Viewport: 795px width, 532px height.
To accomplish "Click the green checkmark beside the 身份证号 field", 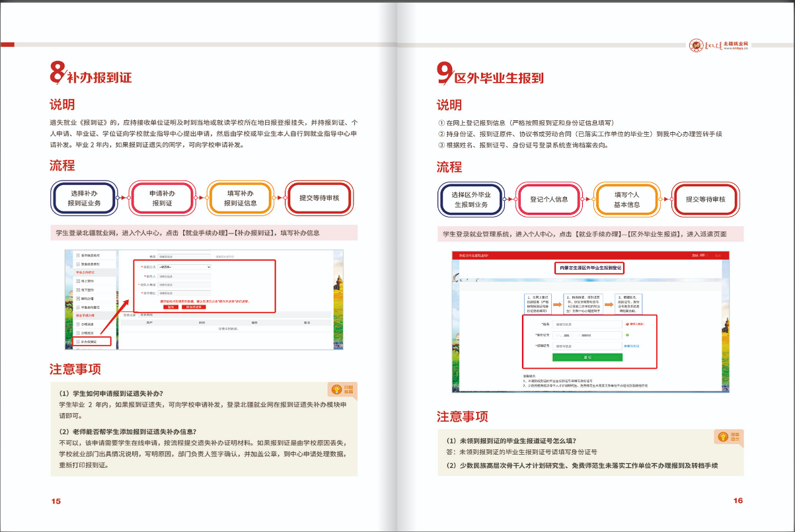I will pos(626,336).
